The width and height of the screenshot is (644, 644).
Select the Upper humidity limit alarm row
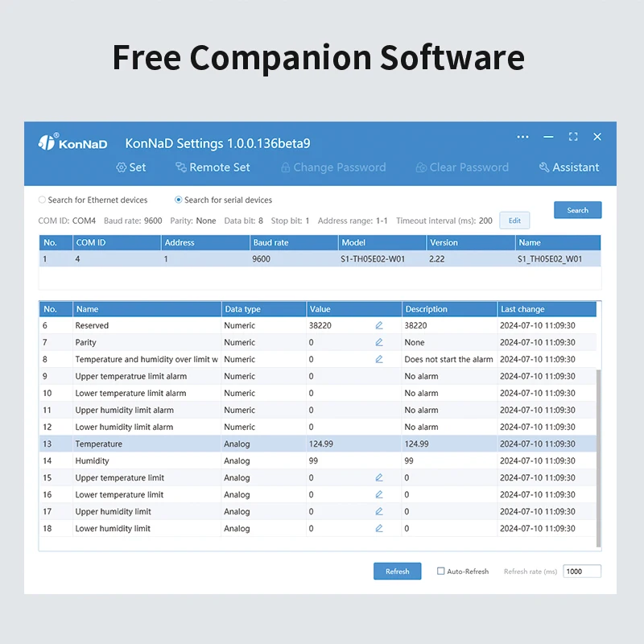(317, 410)
